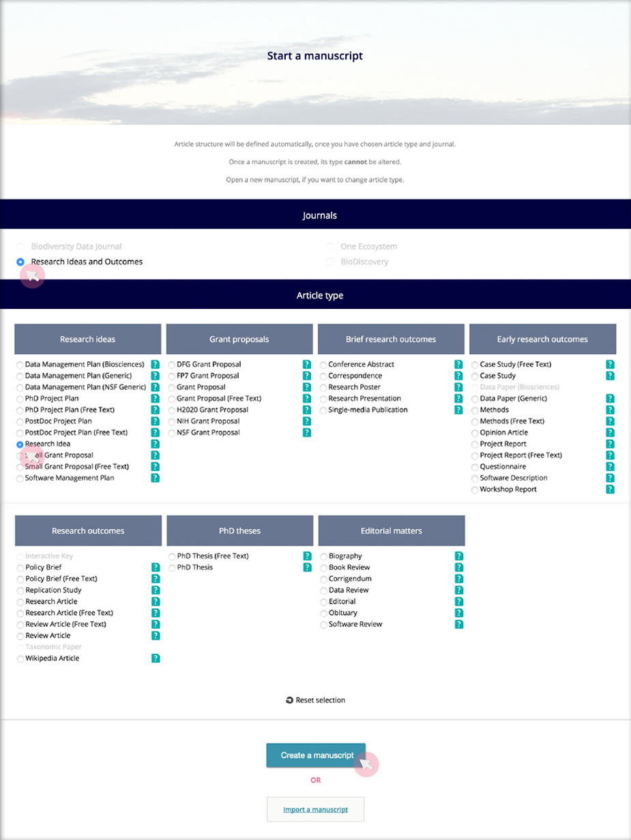Screen dimensions: 631x840
Task: Pick Review Article (Free Text) radio button
Action: (20, 625)
